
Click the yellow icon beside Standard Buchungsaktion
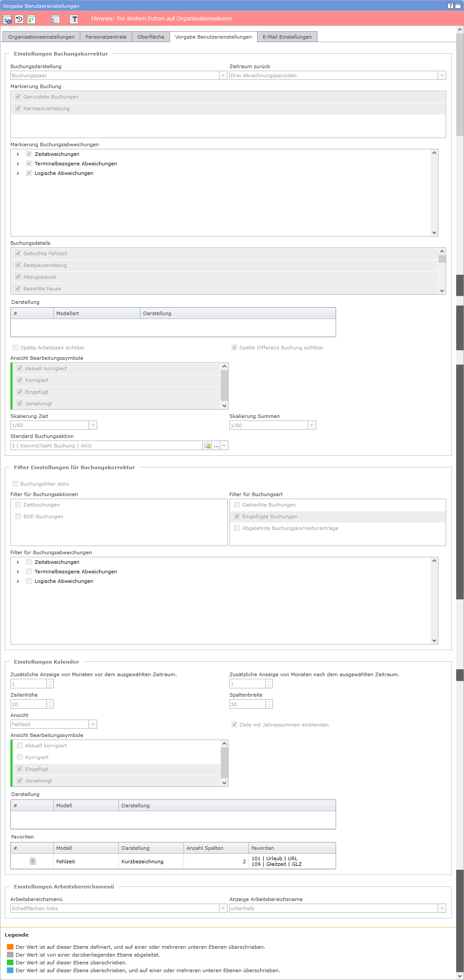click(x=208, y=446)
